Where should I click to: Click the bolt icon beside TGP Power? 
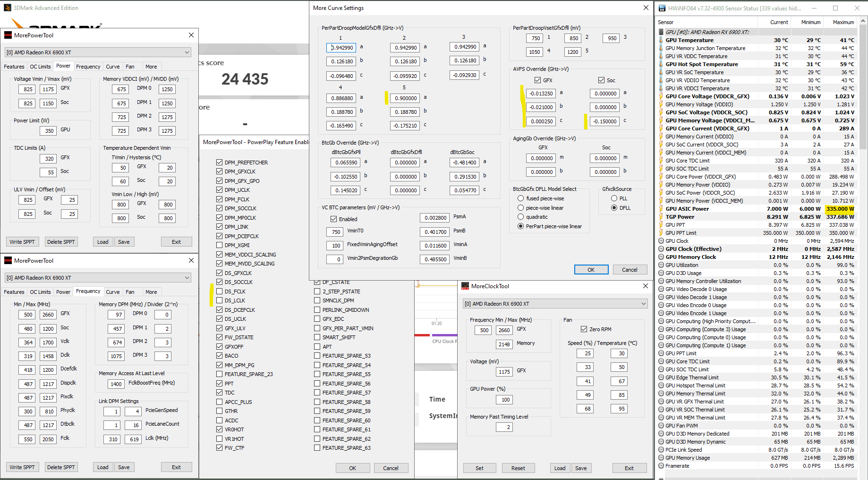(661, 217)
